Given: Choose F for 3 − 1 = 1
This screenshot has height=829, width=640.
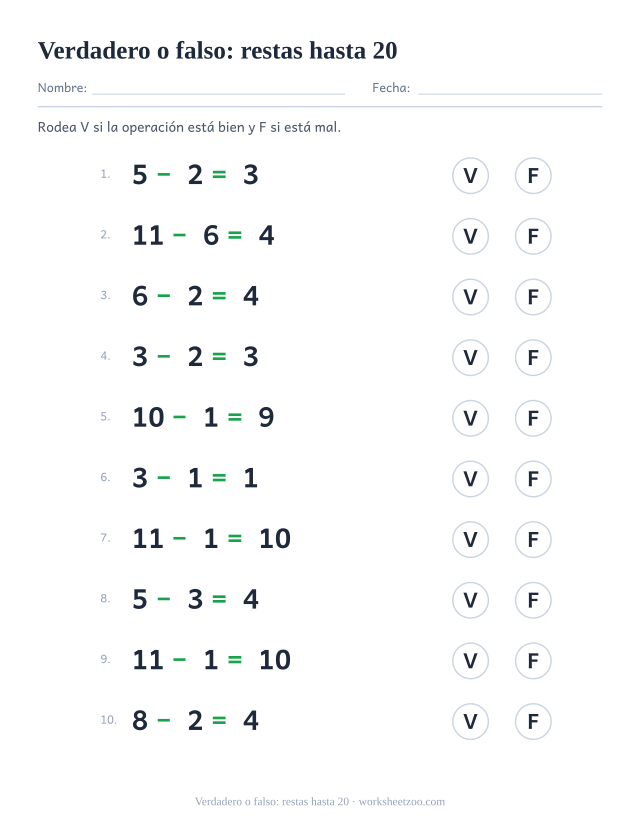Looking at the screenshot, I should (533, 479).
